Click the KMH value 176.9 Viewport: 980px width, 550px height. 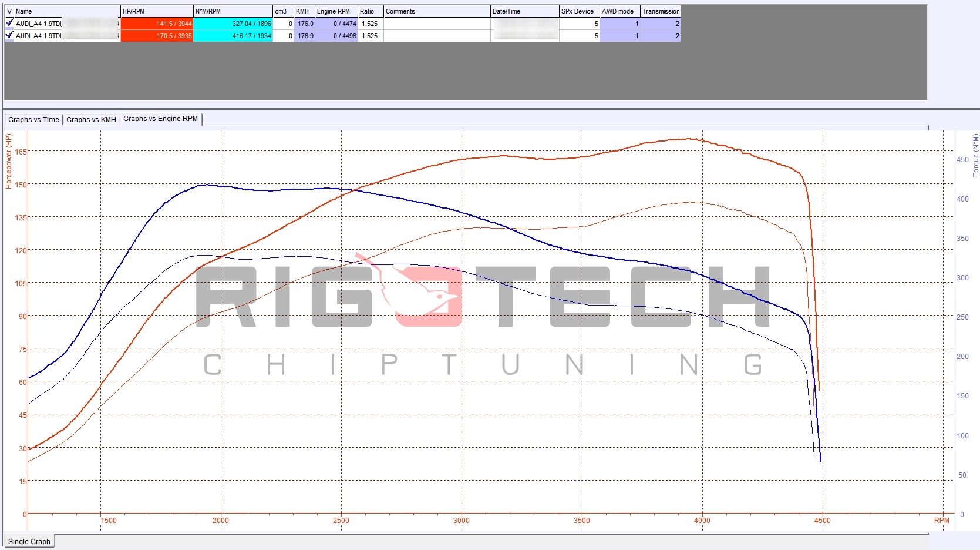coord(304,36)
